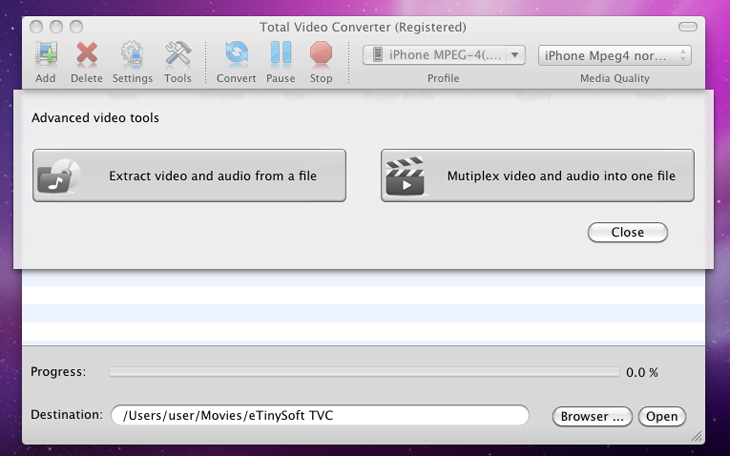The image size is (730, 456).
Task: Click the red Stop icon
Action: pyautogui.click(x=321, y=53)
